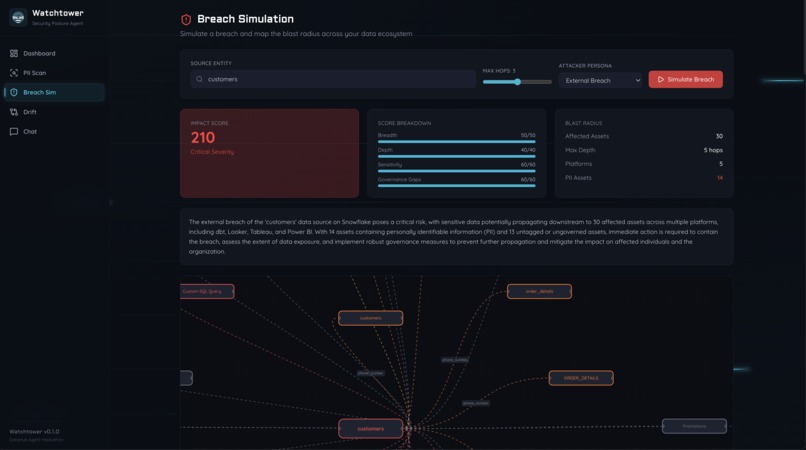Open Dashboard via its sidebar icon

tap(14, 53)
